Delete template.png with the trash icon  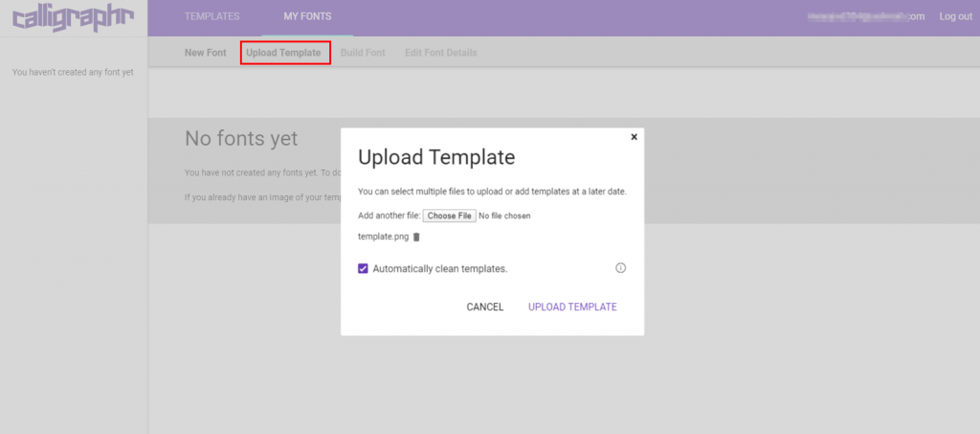(x=417, y=237)
